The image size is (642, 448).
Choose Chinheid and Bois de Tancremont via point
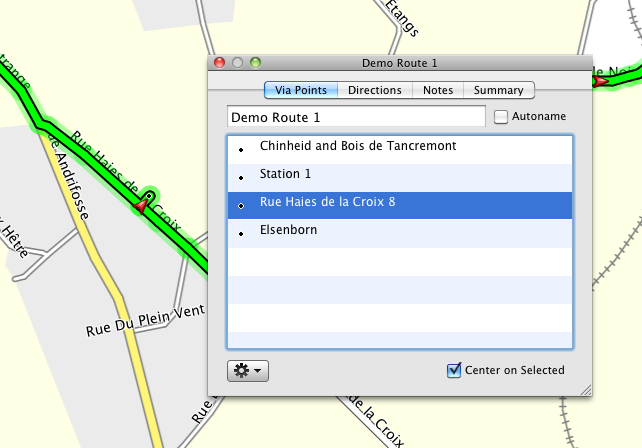pos(357,147)
